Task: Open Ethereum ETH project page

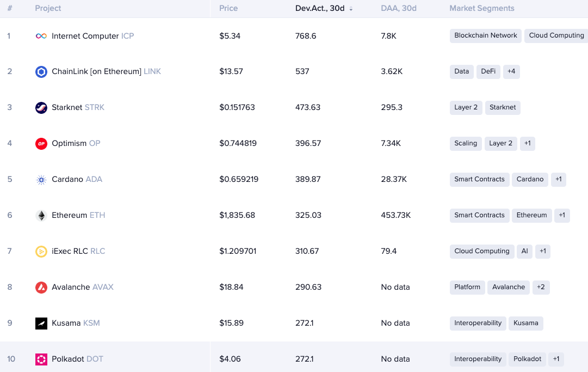Action: pos(78,216)
